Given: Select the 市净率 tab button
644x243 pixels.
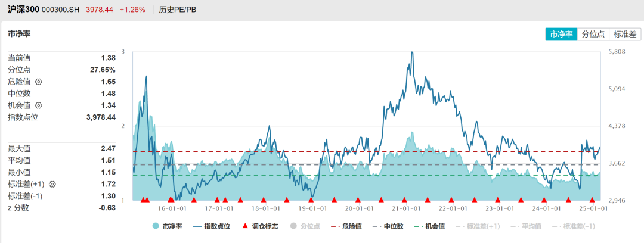Looking at the screenshot, I should click(561, 34).
